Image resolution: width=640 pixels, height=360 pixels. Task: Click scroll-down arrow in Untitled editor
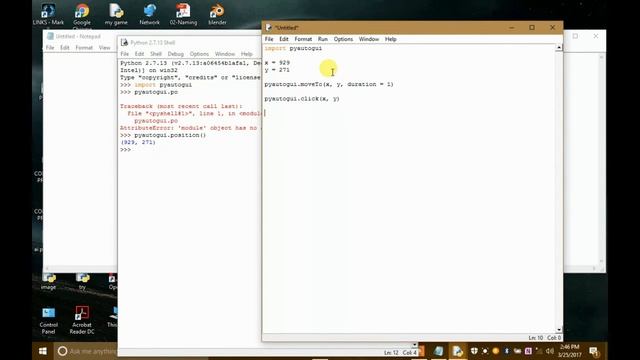tap(559, 329)
